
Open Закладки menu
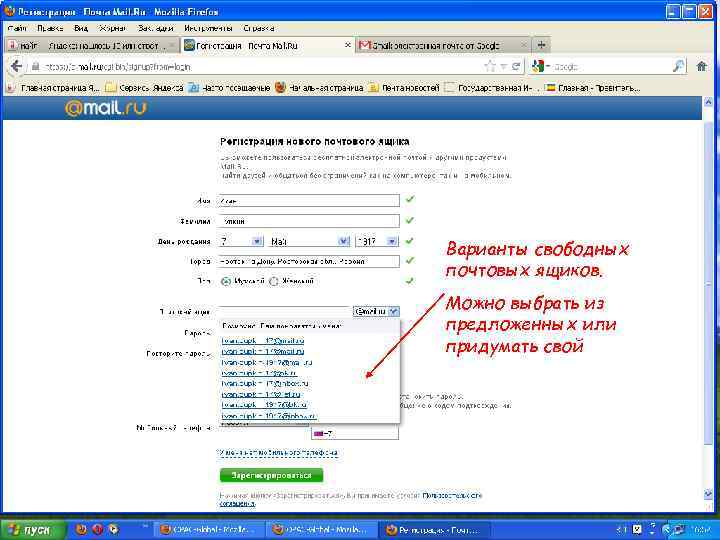156,28
